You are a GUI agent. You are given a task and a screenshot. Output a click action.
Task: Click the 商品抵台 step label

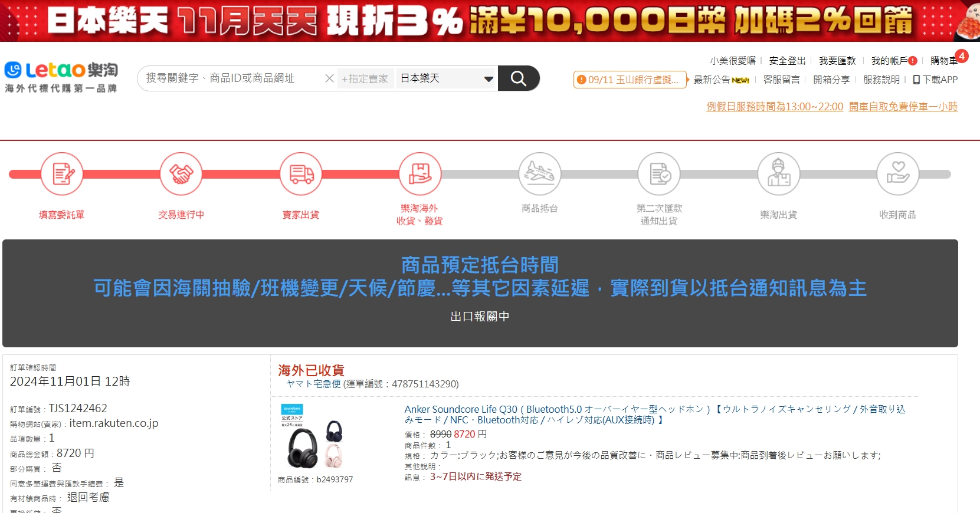click(x=540, y=208)
